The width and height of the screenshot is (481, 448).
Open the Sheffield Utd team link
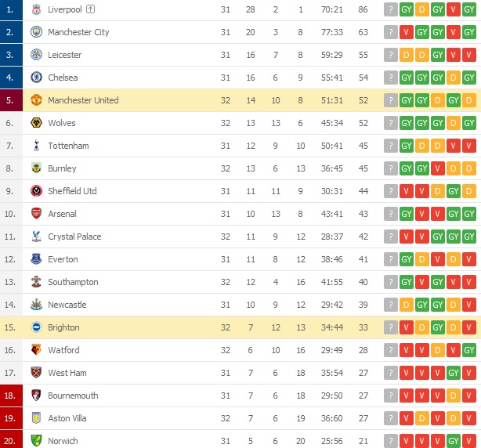[72, 191]
